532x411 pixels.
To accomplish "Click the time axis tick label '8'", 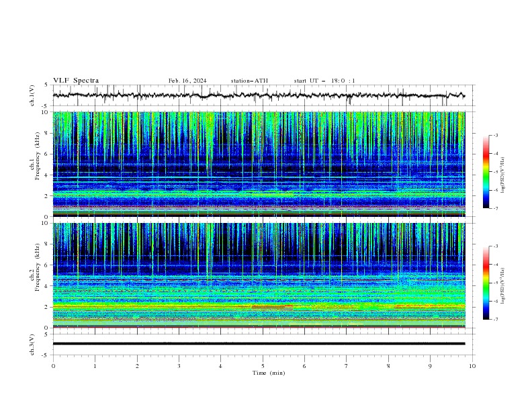I will click(388, 366).
